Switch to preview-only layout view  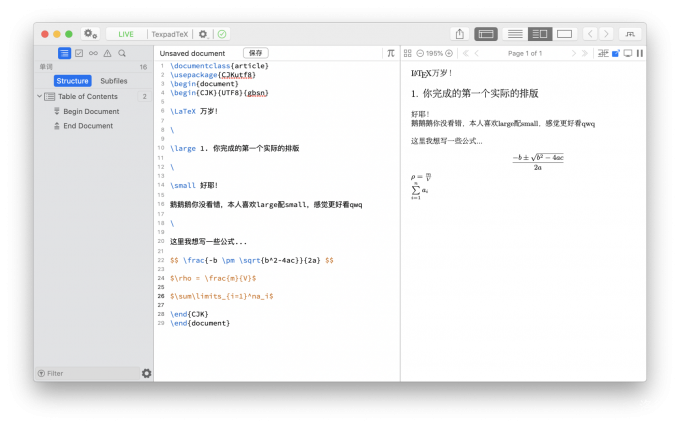[x=564, y=34]
